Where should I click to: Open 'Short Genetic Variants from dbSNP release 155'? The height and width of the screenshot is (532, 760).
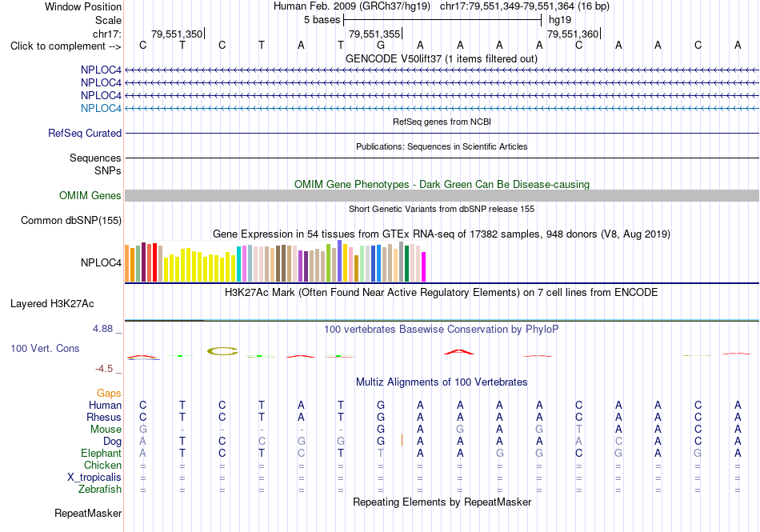click(x=442, y=209)
